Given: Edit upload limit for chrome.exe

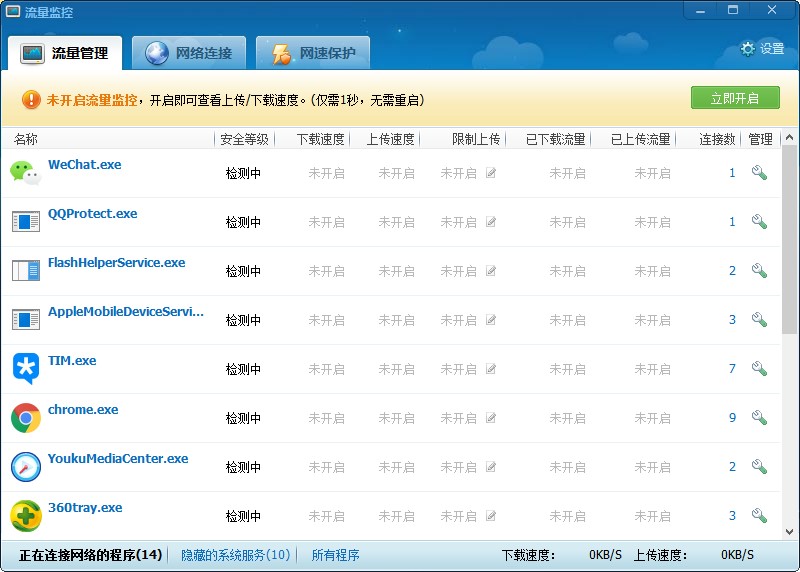Looking at the screenshot, I should point(491,418).
